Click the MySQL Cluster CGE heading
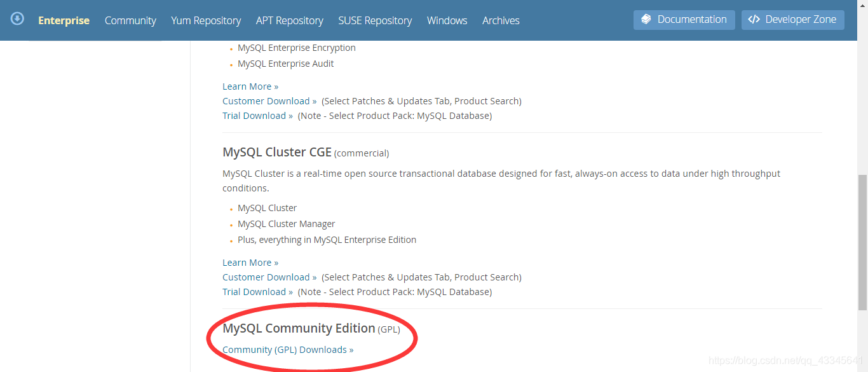This screenshot has height=372, width=868. coord(277,153)
